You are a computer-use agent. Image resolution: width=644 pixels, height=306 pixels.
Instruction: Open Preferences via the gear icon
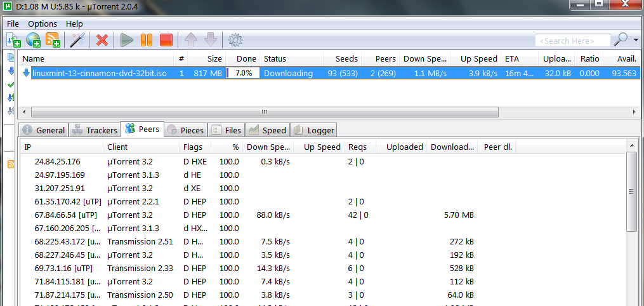235,40
